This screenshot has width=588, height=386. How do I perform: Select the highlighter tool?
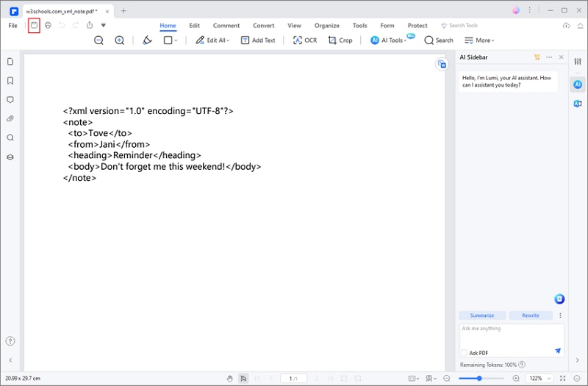(148, 40)
